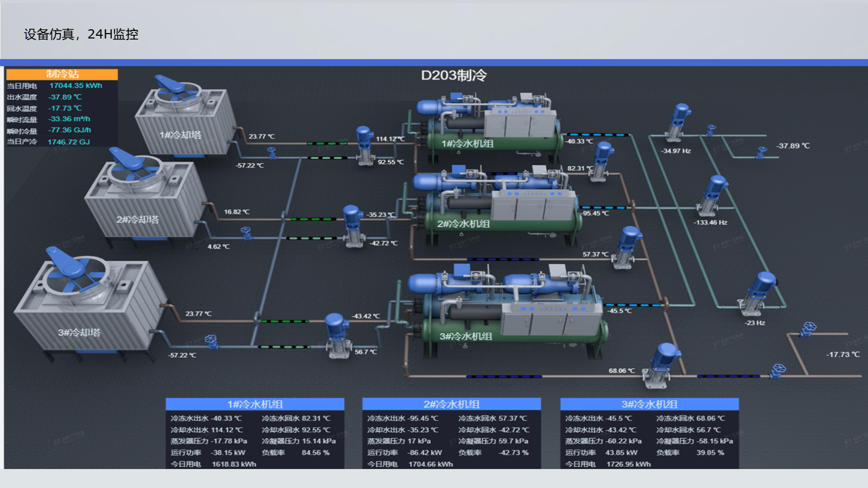Click the D203制冷 diagram title
This screenshot has width=868, height=488.
[454, 75]
